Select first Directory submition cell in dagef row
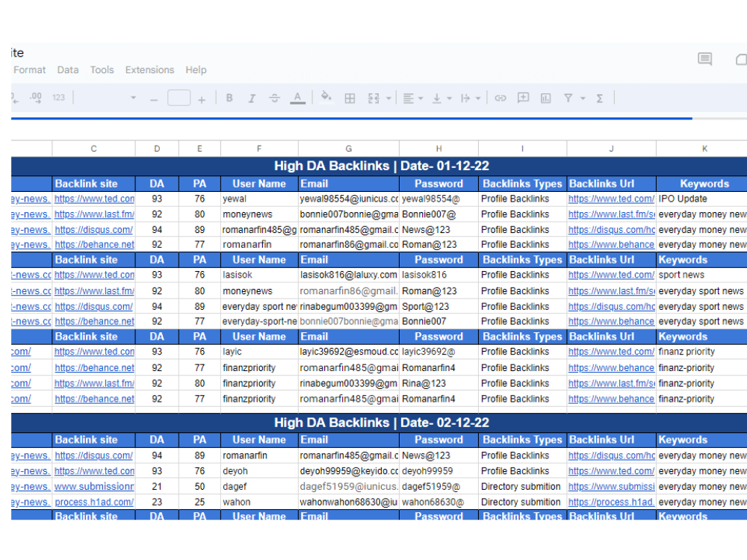747x560 pixels. pos(523,487)
